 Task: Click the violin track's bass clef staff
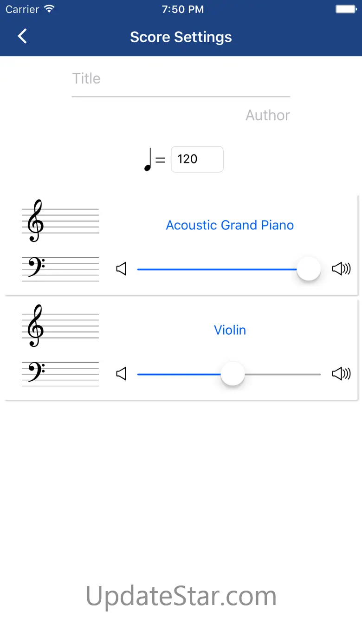pos(60,374)
